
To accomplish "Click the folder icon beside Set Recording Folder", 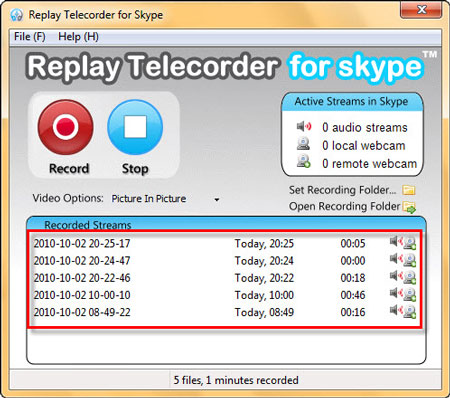I will 409,190.
